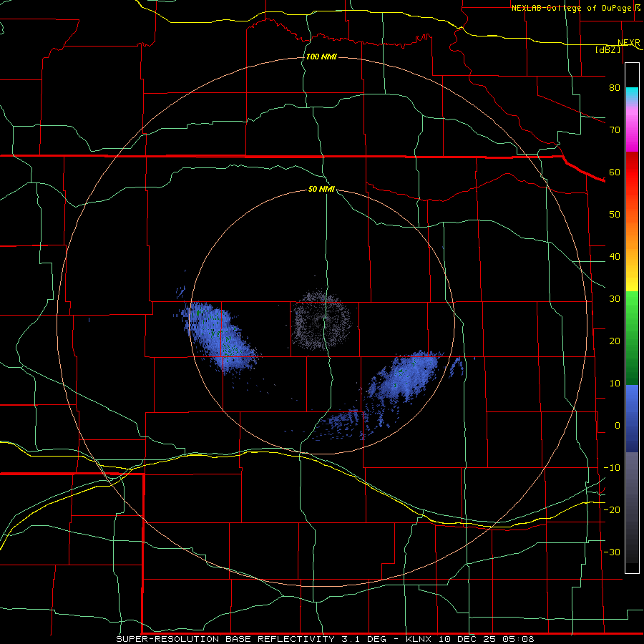Click the 50 value on the dBZ scale
Viewport: 644px width, 644px height.
coord(615,215)
